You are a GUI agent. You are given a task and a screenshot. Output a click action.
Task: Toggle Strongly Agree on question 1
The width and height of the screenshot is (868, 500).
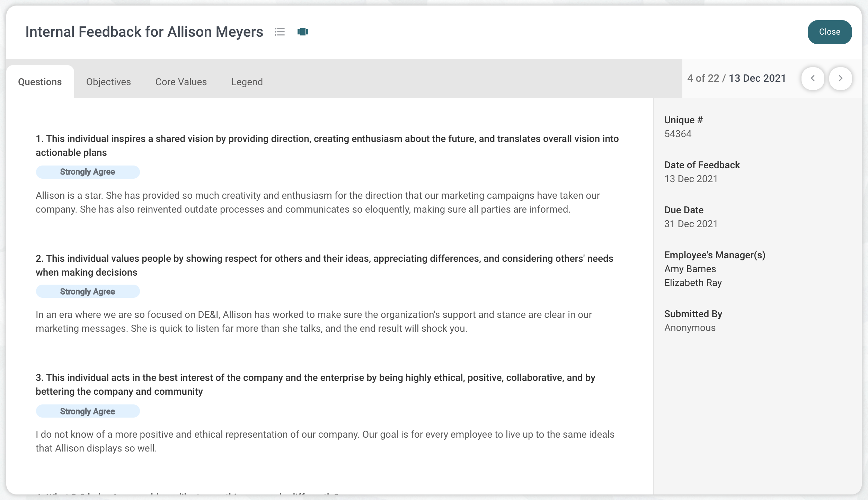[x=87, y=171]
